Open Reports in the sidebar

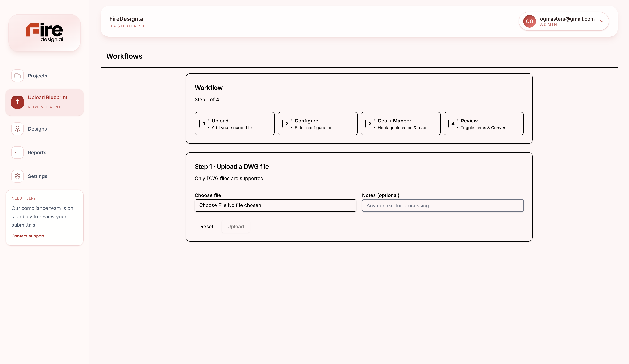(x=37, y=153)
